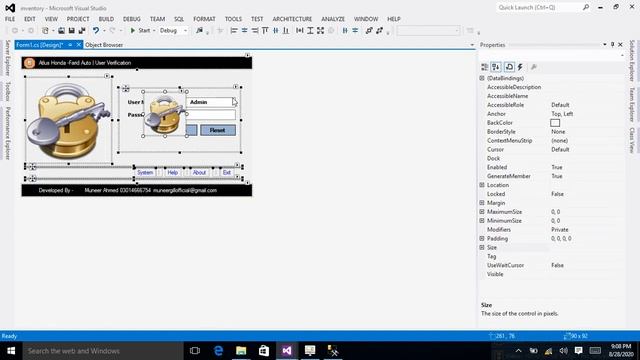The image size is (640, 360).
Task: Select the large padlock picture on the form
Action: click(x=69, y=120)
